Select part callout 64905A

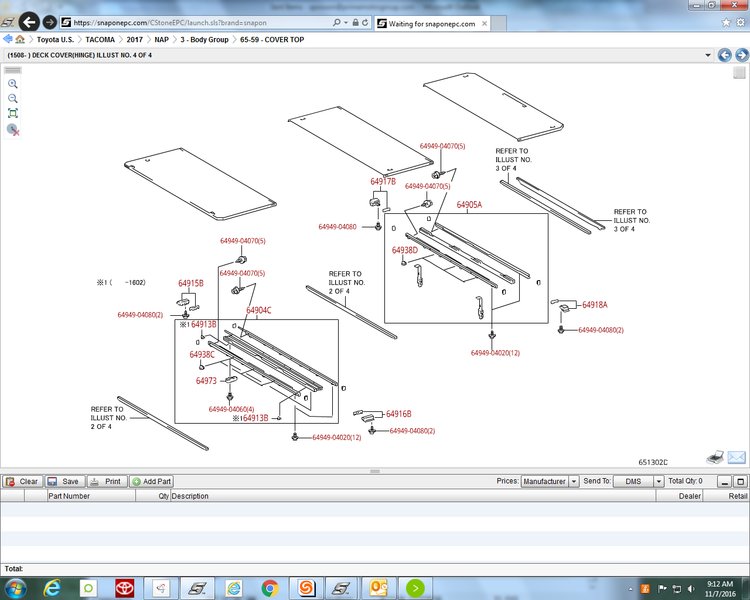click(469, 205)
